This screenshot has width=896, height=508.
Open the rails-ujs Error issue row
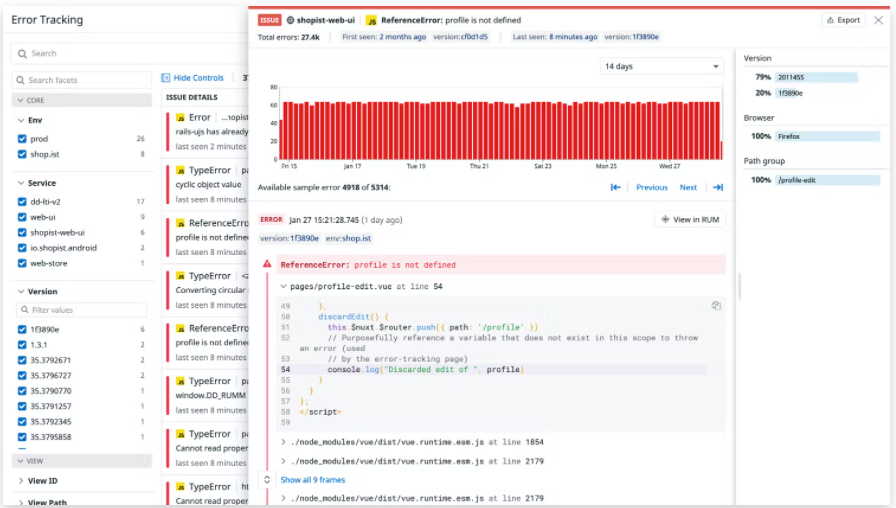click(x=208, y=132)
